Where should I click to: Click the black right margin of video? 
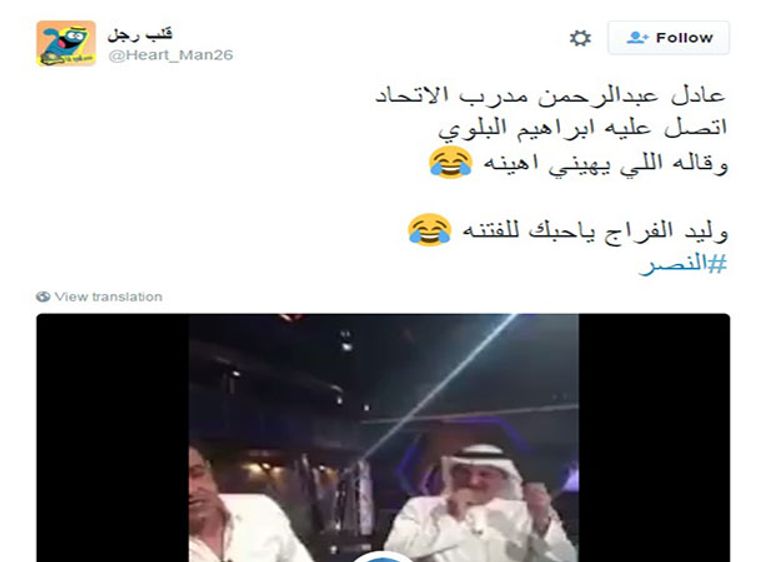[654, 438]
